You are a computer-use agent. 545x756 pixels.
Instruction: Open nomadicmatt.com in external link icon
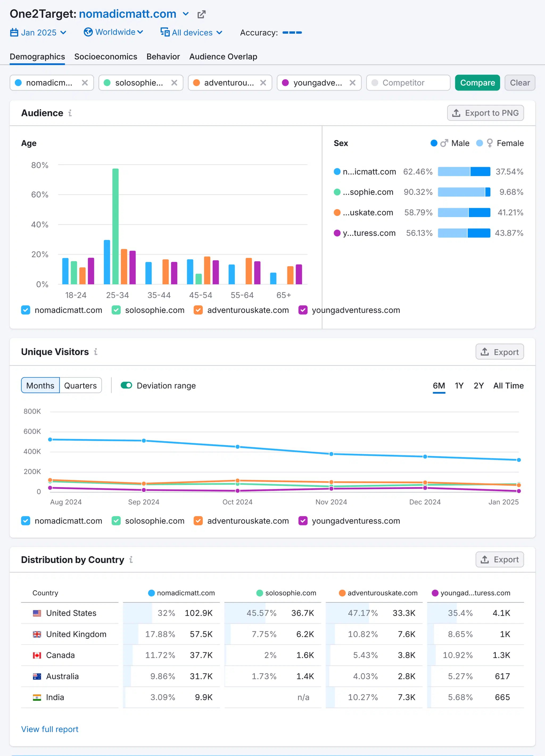[x=201, y=14]
